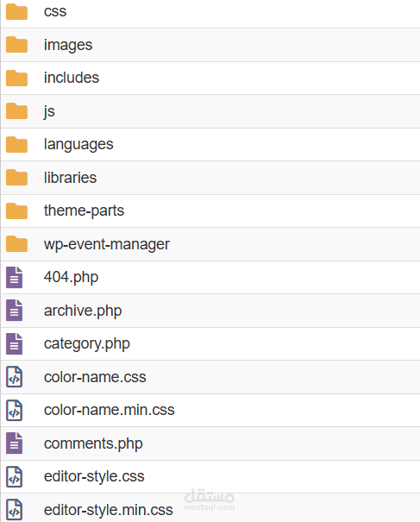Click the archive.php document icon

click(15, 311)
